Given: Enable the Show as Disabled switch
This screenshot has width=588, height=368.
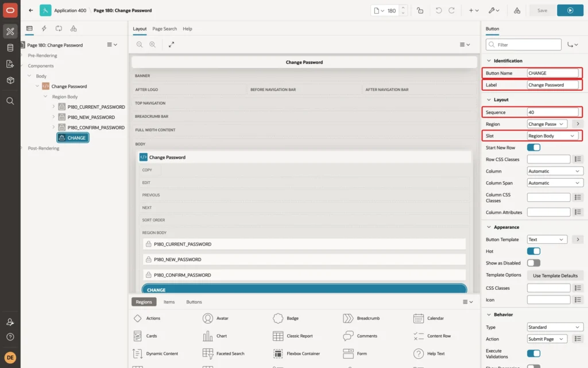Looking at the screenshot, I should [533, 263].
